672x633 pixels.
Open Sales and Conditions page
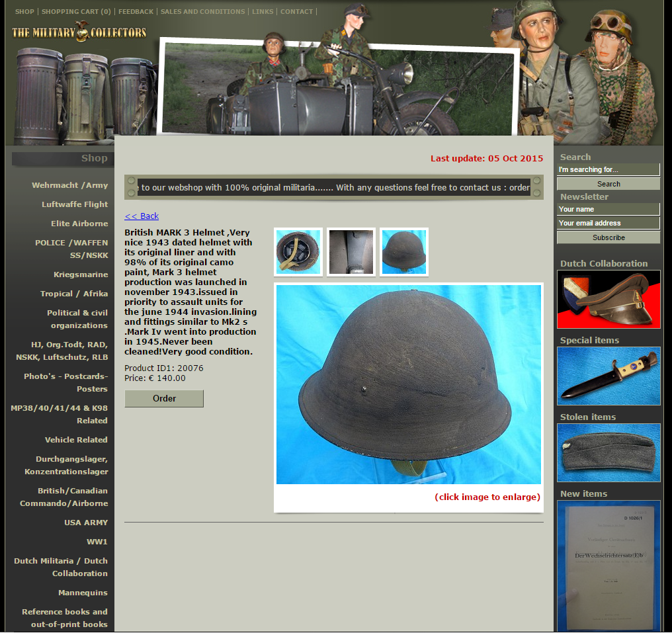202,12
